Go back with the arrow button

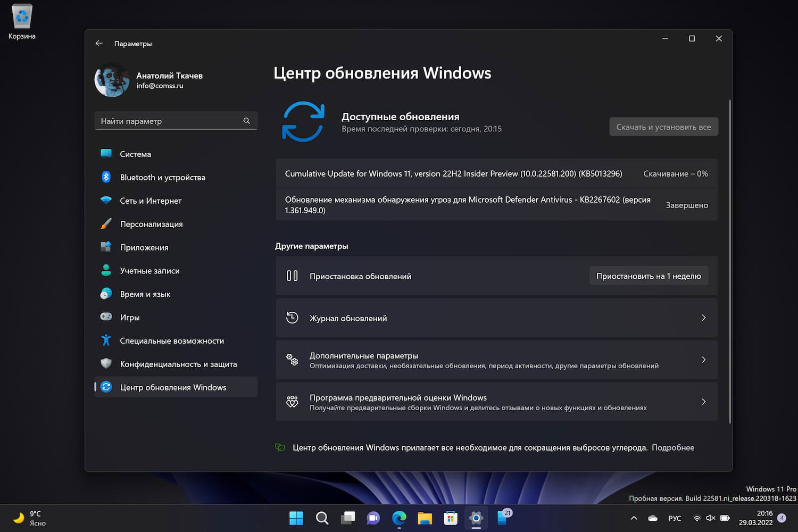click(x=99, y=43)
